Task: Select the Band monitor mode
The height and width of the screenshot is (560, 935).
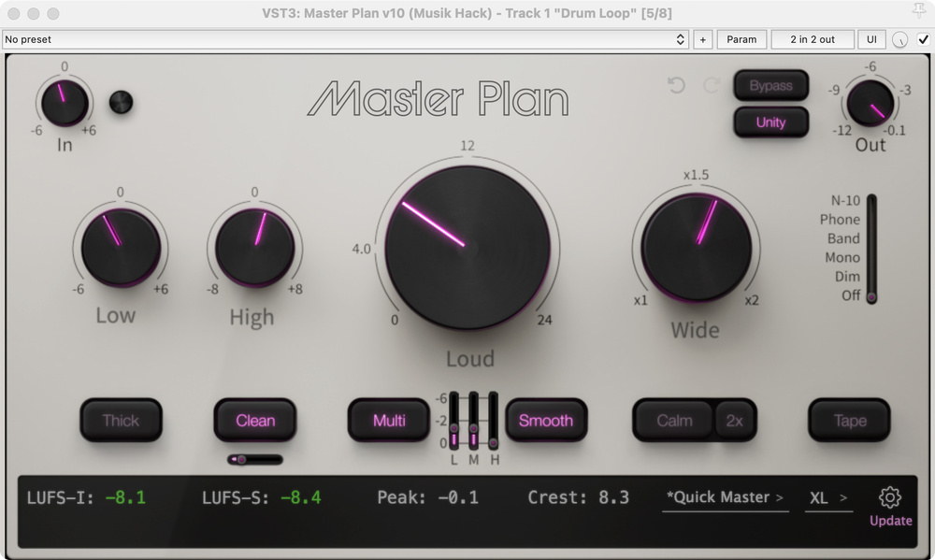Action: tap(843, 238)
